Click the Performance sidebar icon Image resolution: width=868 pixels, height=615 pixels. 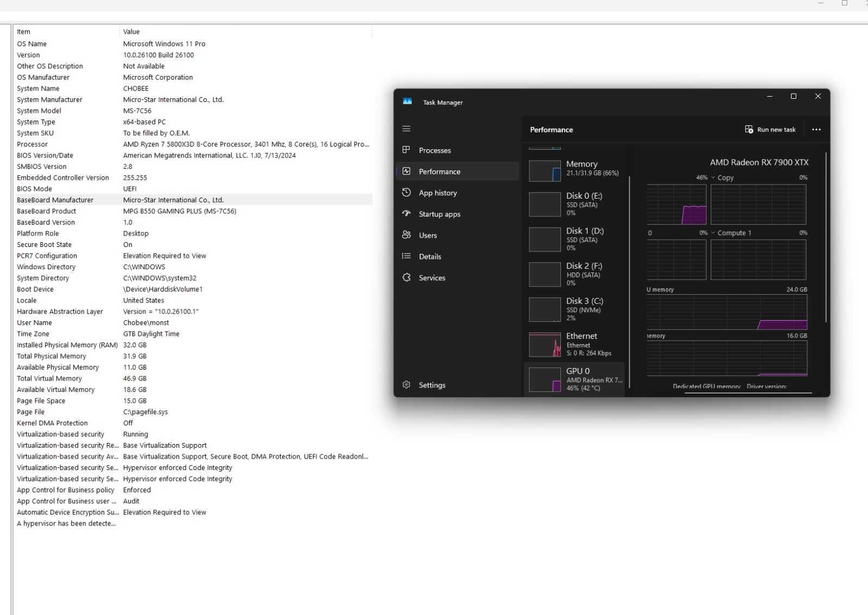click(x=406, y=171)
